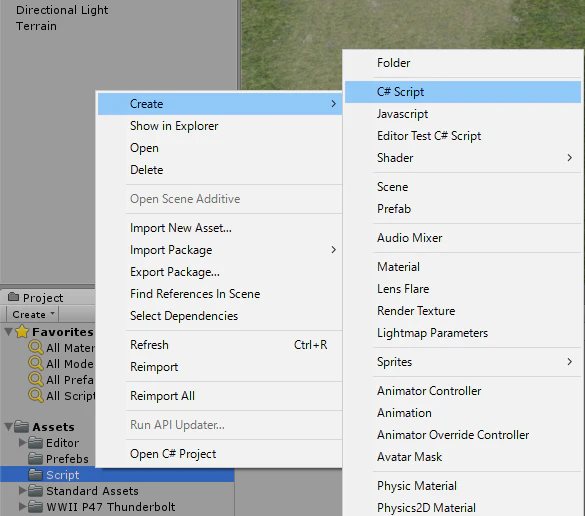Choose Export Package...
This screenshot has width=585, height=516.
220,272
